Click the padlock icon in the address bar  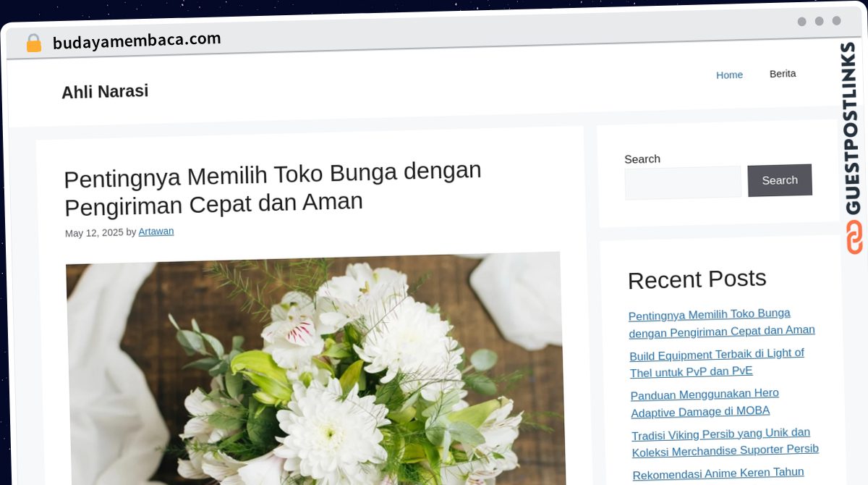click(x=34, y=43)
